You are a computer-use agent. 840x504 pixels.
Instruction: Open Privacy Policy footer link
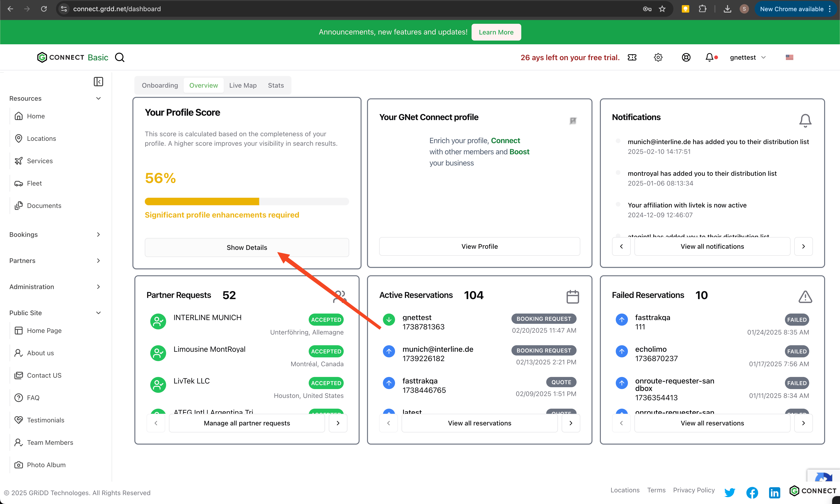coord(694,490)
